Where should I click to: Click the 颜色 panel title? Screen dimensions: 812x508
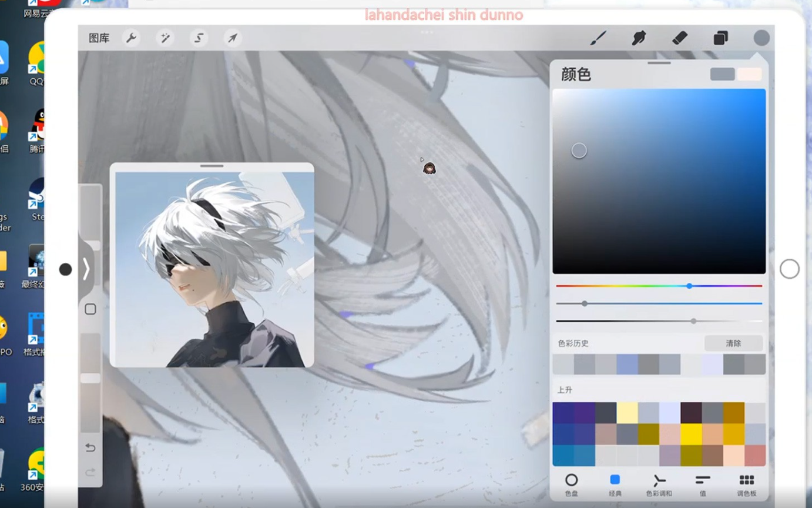click(576, 75)
